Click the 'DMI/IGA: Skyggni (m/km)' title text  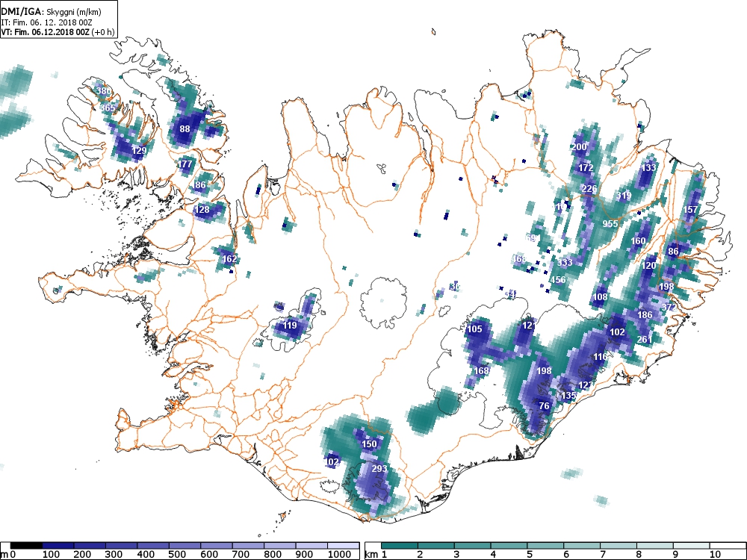tap(51, 12)
